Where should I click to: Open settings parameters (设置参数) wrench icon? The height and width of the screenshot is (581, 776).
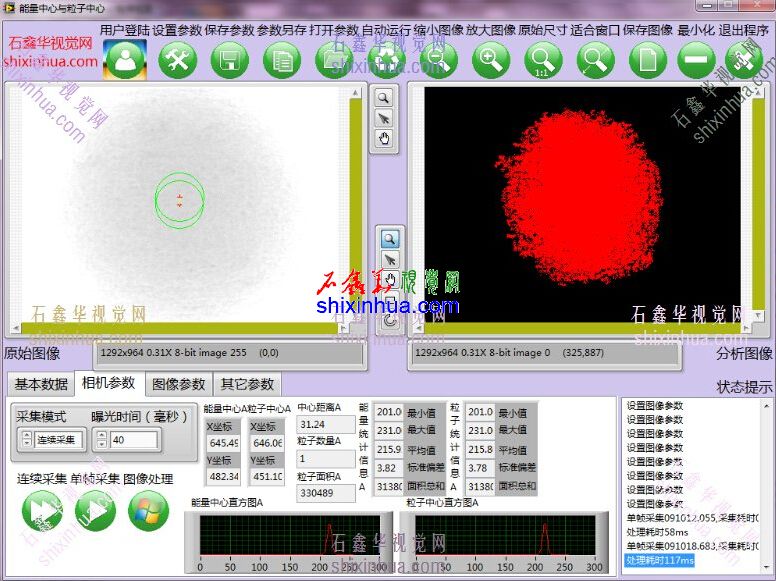coord(178,61)
